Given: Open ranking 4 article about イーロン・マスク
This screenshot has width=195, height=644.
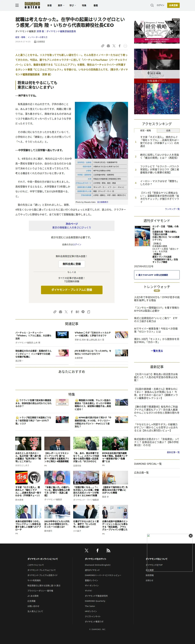Looking at the screenshot, I should pyautogui.click(x=159, y=182).
